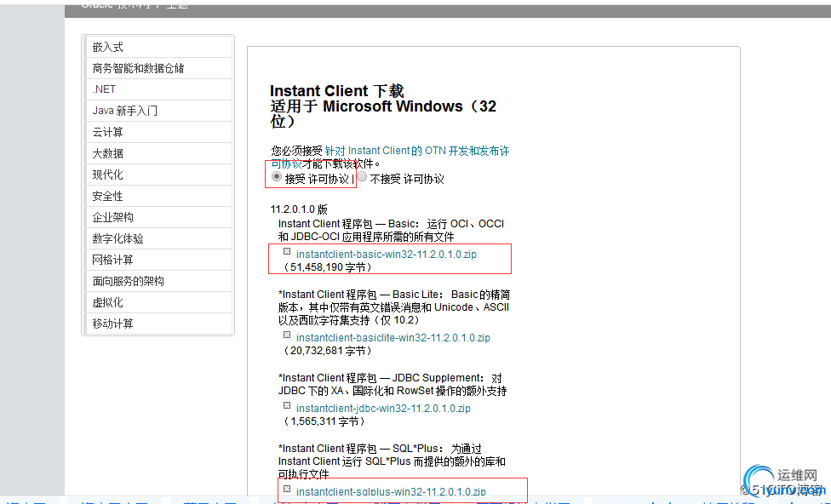Select the 接受 许可协议 radio button

(x=276, y=177)
